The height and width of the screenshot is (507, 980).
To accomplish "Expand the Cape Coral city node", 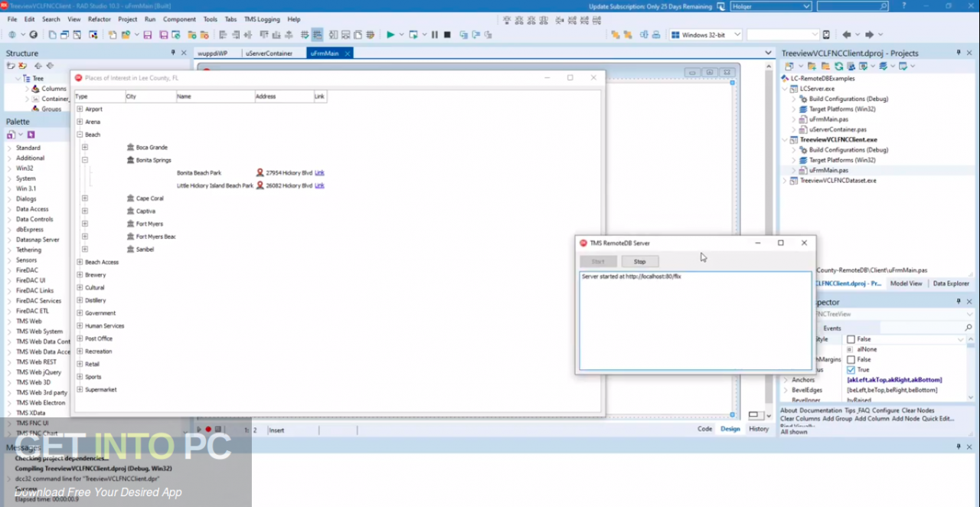I will [x=85, y=198].
